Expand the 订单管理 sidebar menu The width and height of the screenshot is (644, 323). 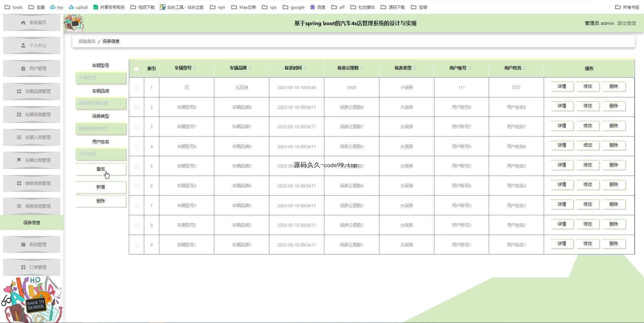pos(32,267)
